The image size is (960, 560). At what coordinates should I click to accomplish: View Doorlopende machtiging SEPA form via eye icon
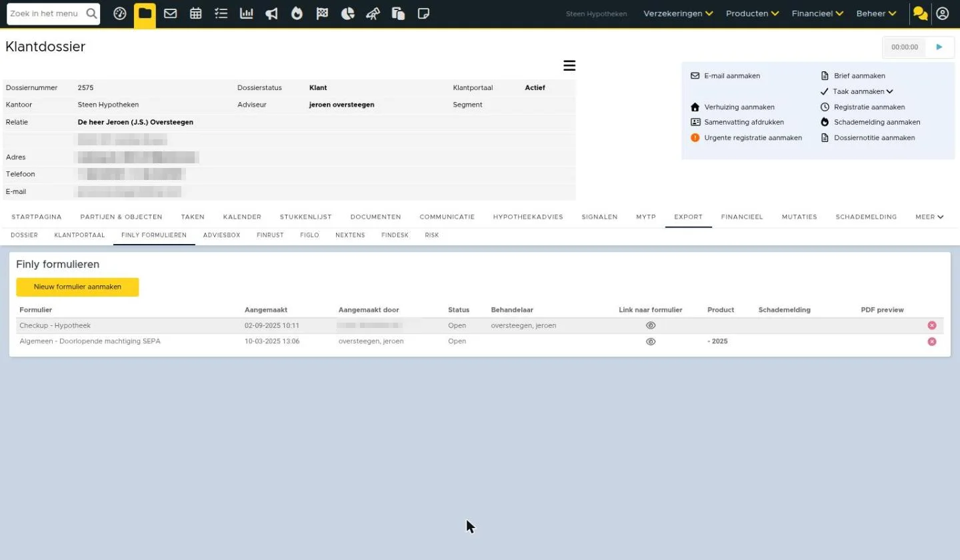tap(651, 341)
